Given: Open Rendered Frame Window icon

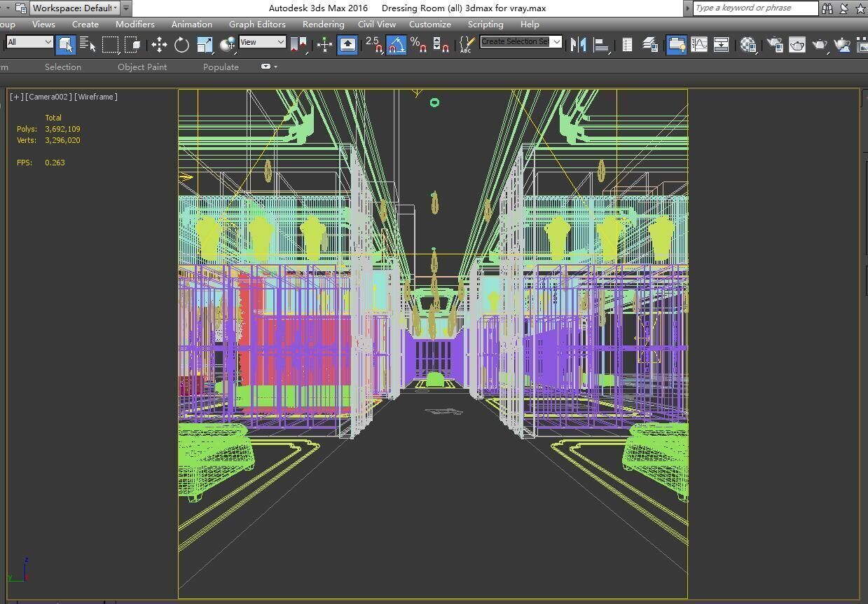Looking at the screenshot, I should (797, 45).
